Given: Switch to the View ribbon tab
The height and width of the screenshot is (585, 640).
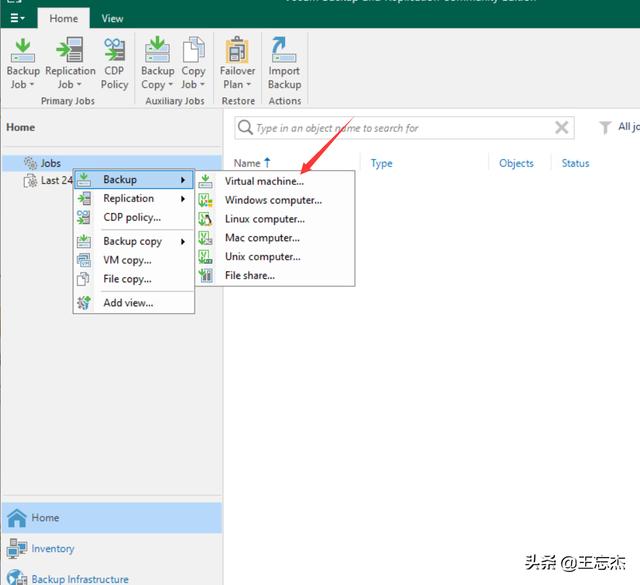Looking at the screenshot, I should point(112,18).
